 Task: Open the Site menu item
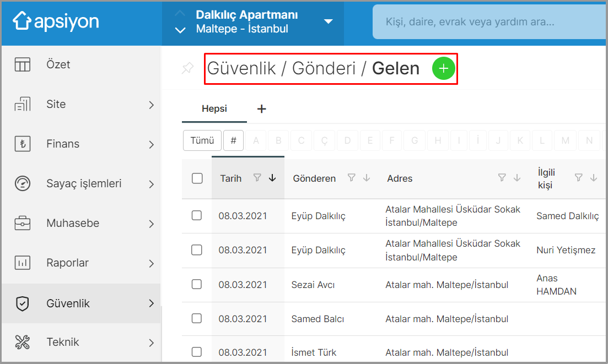pos(81,104)
